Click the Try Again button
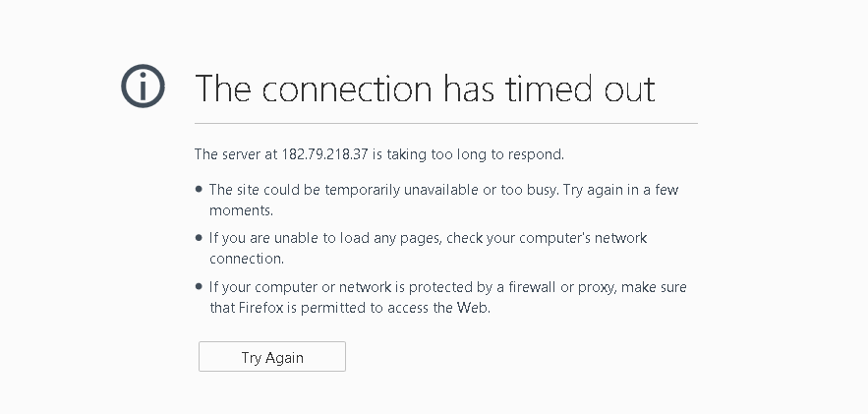Viewport: 868px width, 414px height. pyautogui.click(x=272, y=357)
